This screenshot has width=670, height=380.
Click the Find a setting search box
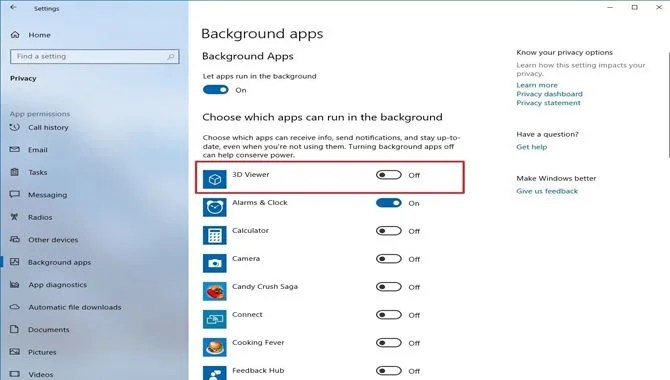pos(94,56)
